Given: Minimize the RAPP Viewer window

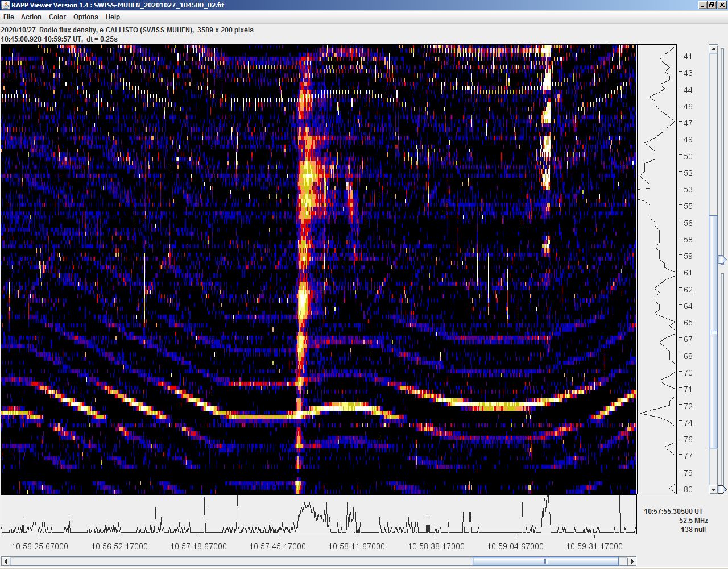Looking at the screenshot, I should (702, 5).
